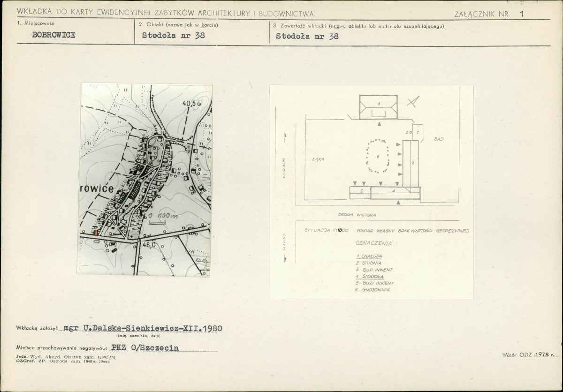563x392 pixels.
Task: Click the small box numbered 7 on the plan
Action: click(417, 132)
